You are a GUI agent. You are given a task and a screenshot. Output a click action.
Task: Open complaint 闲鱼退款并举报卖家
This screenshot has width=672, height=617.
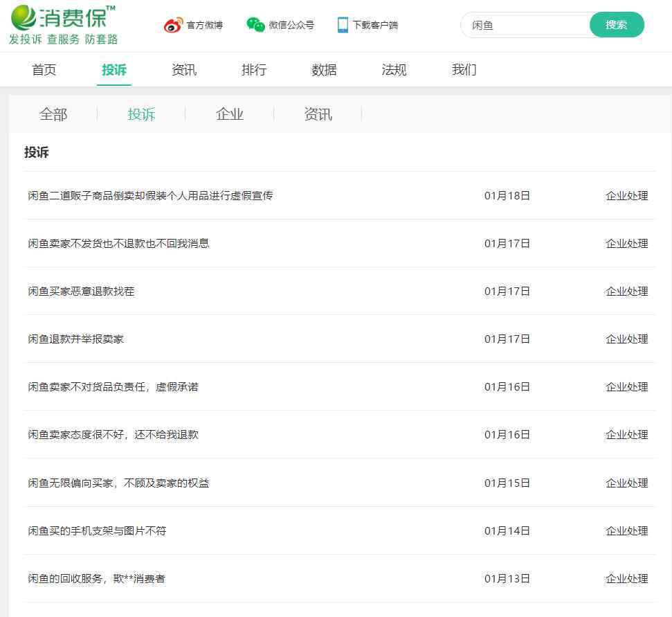tap(76, 339)
